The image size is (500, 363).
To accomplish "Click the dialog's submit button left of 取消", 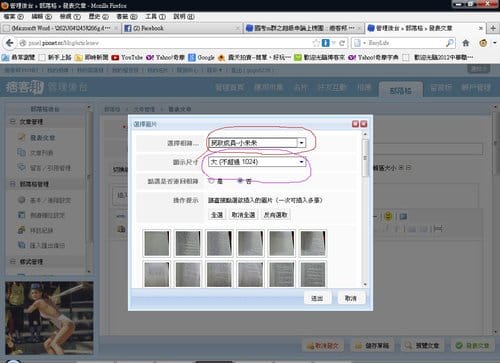I will click(x=317, y=298).
